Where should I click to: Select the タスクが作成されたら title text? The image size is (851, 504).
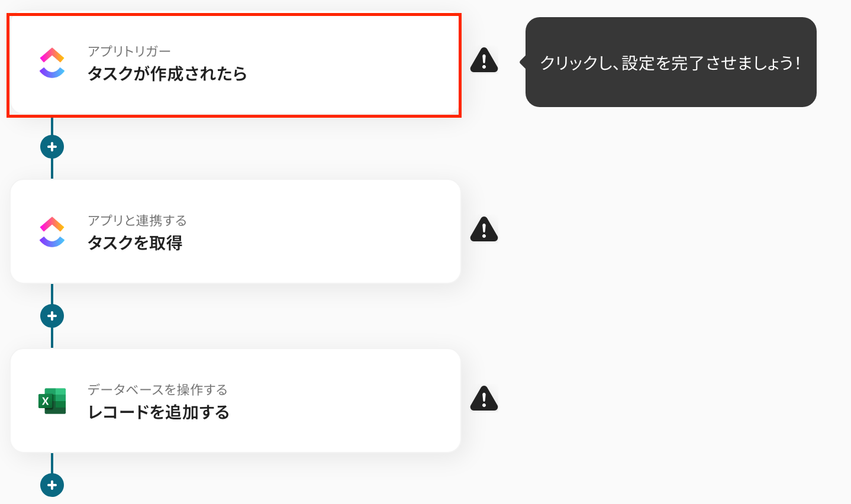pos(167,74)
